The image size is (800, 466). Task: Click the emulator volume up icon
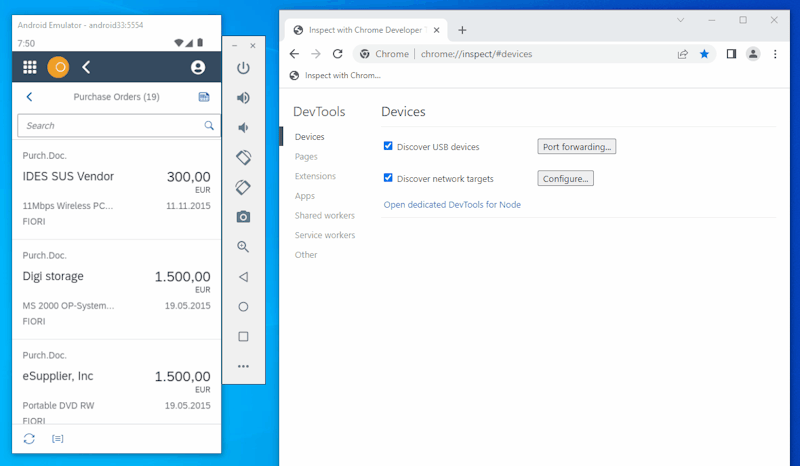pos(243,98)
